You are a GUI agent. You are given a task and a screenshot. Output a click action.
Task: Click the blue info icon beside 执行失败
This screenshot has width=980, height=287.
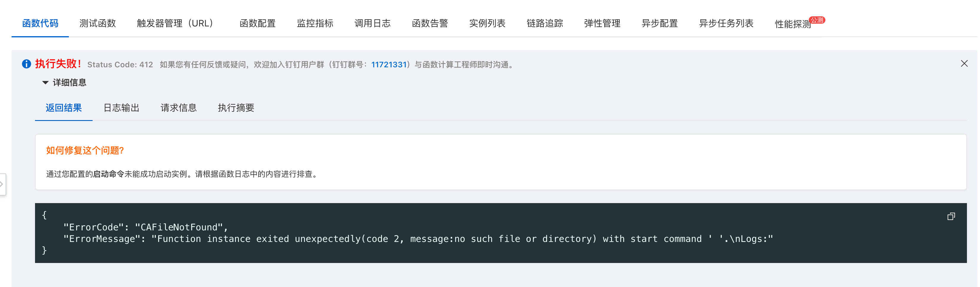26,64
